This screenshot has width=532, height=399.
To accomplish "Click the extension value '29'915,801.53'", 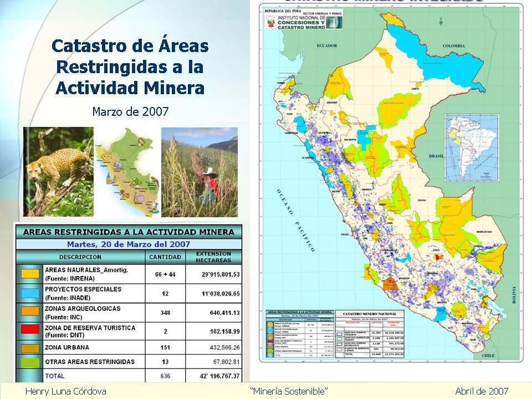I will 221,274.
